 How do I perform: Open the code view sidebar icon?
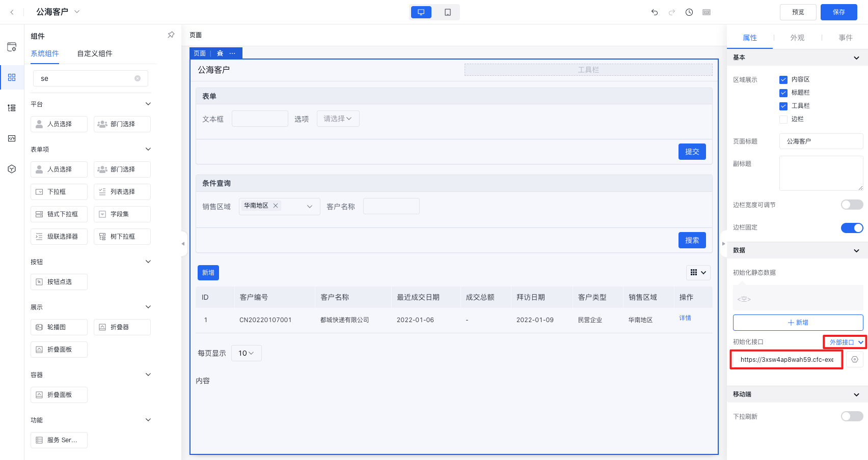12,138
